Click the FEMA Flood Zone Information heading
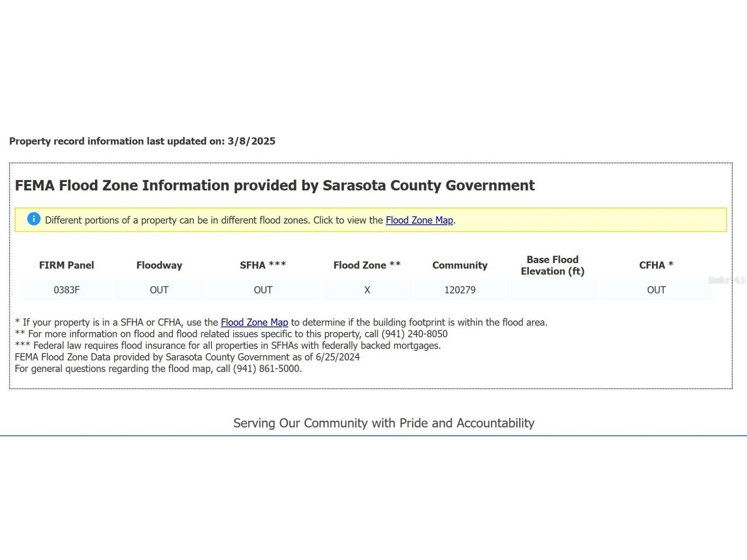The width and height of the screenshot is (747, 560). tap(275, 186)
